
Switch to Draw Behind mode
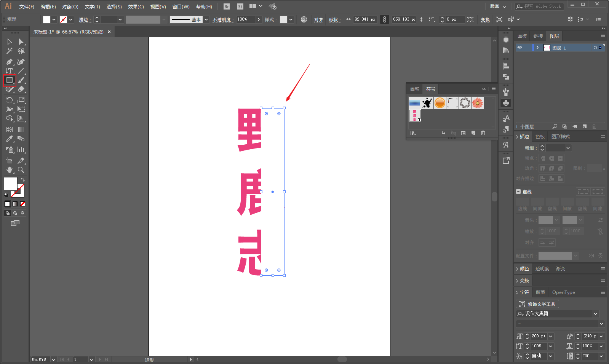(15, 213)
